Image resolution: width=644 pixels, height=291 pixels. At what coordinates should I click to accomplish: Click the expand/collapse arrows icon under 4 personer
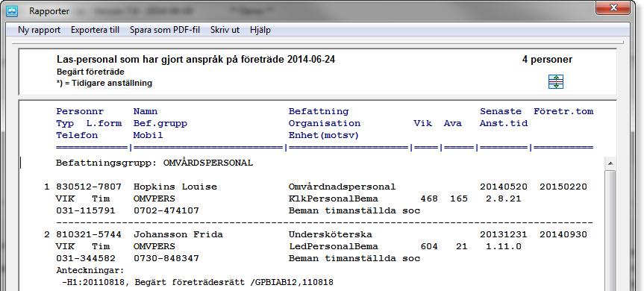(556, 81)
